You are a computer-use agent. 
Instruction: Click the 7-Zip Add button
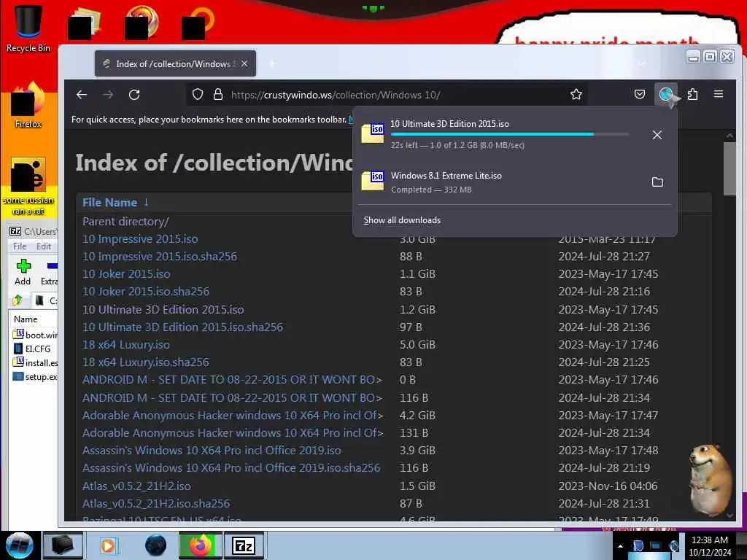[x=23, y=272]
